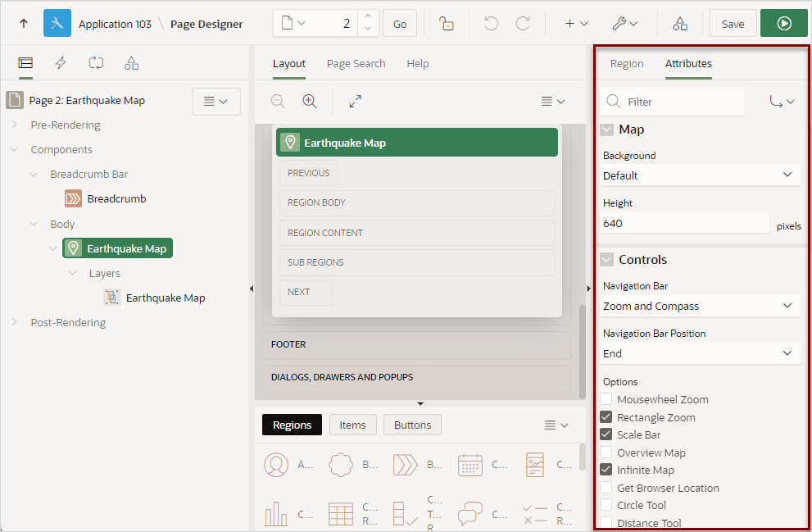Screen dimensions: 812x532
Task: Expand the layout to full view
Action: (x=356, y=101)
